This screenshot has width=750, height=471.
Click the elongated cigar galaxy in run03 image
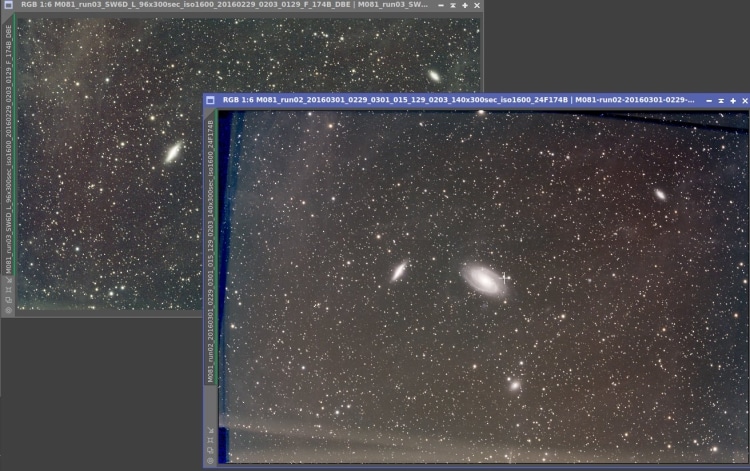coord(173,152)
